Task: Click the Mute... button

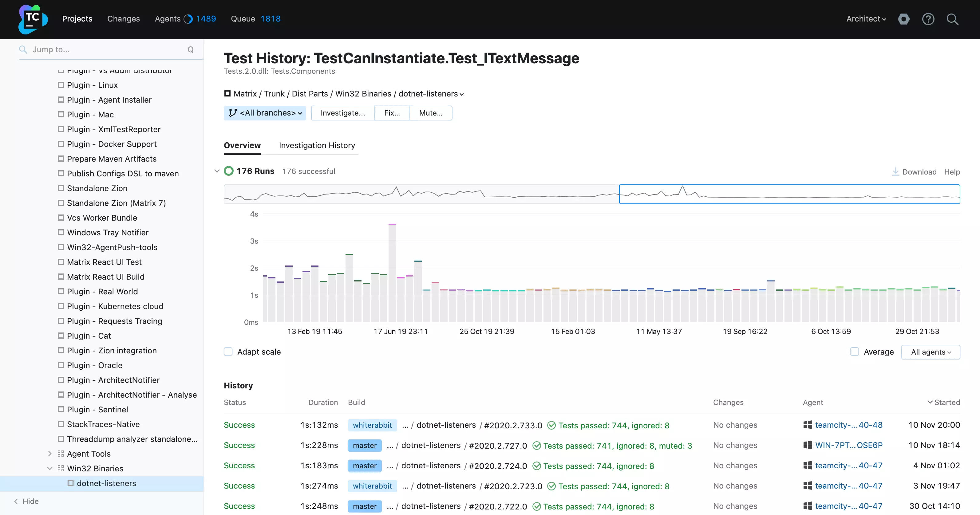Action: 430,113
